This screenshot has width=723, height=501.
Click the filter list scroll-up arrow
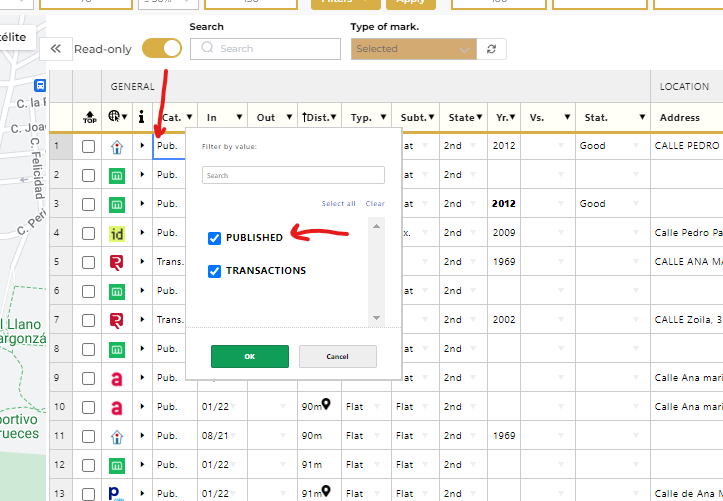[x=376, y=226]
